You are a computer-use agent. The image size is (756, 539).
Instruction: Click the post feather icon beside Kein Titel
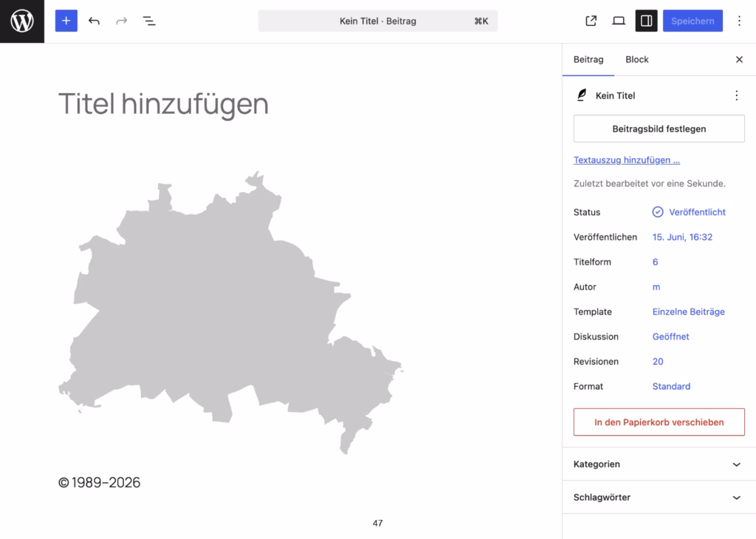point(582,95)
